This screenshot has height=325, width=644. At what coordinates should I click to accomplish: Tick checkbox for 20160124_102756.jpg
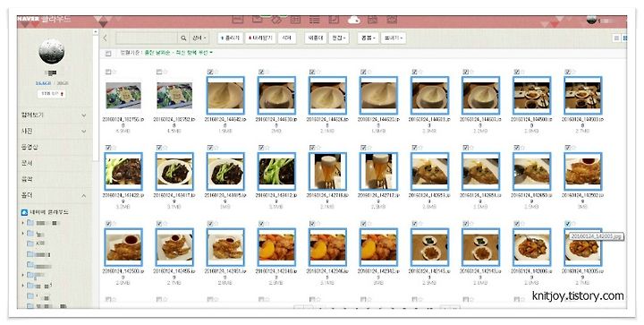108,72
